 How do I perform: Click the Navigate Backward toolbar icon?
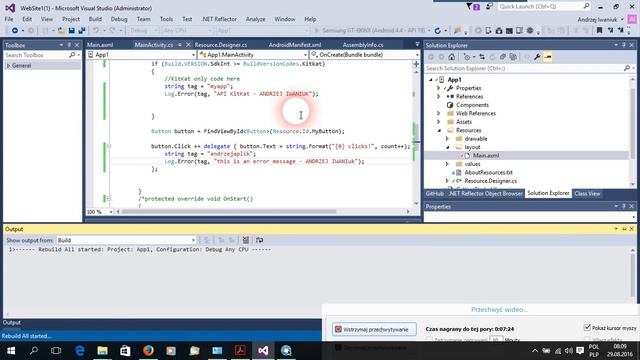click(15, 31)
